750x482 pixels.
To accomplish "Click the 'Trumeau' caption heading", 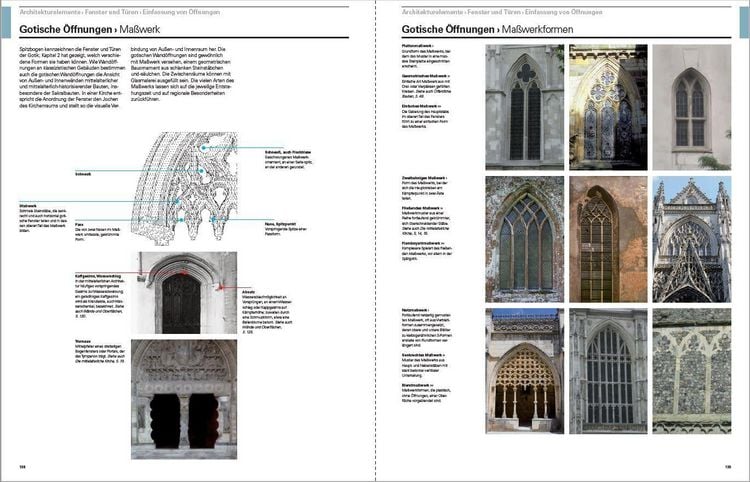I will [83, 341].
